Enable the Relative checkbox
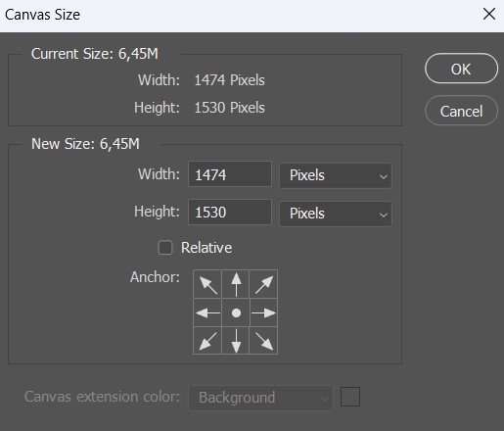504x431 pixels. [x=165, y=248]
